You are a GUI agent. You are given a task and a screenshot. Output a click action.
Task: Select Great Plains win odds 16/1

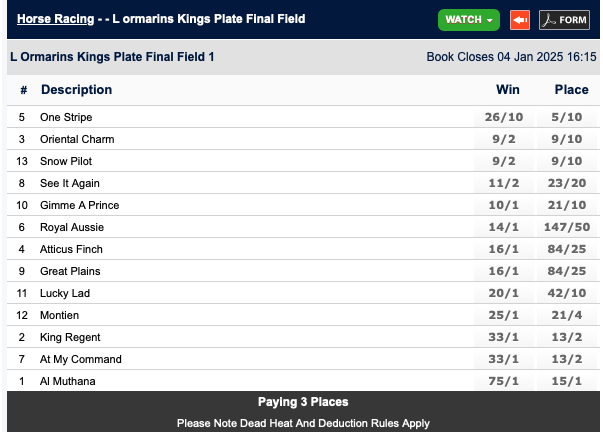click(x=505, y=271)
